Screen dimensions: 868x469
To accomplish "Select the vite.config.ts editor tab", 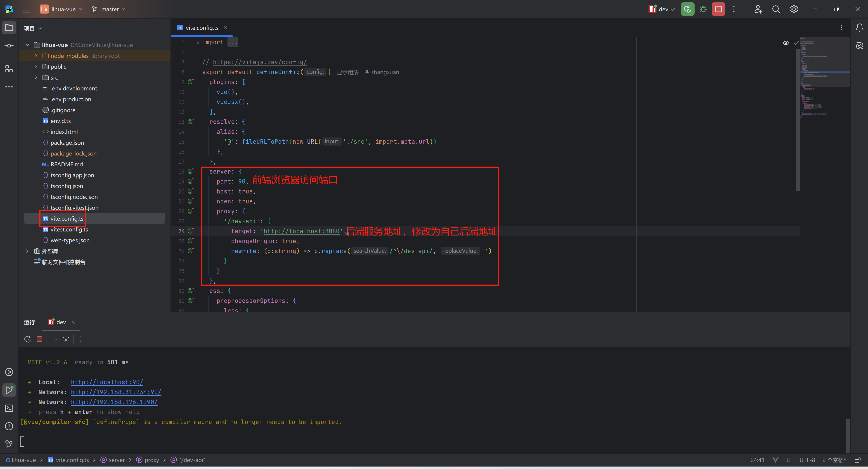I will coord(202,28).
